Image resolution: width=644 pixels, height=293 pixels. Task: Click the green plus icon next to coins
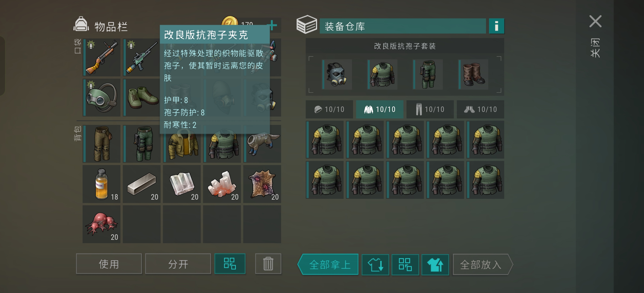pos(272,25)
